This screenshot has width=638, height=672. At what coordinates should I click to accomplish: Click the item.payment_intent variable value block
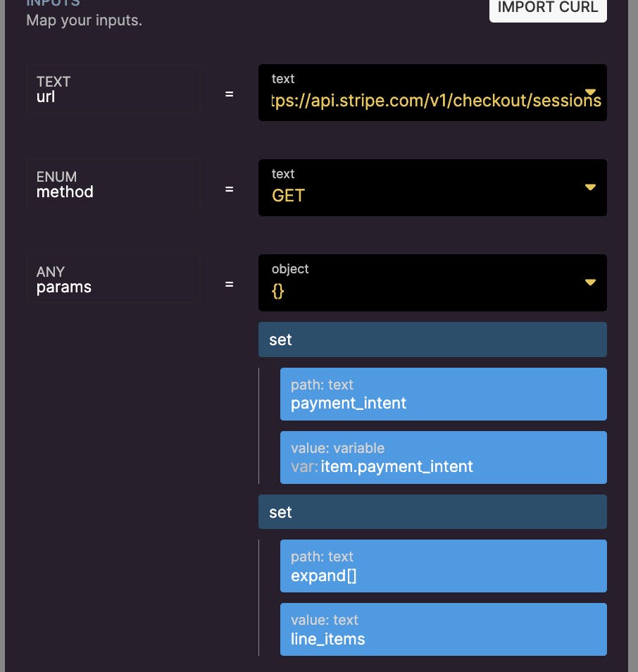443,458
